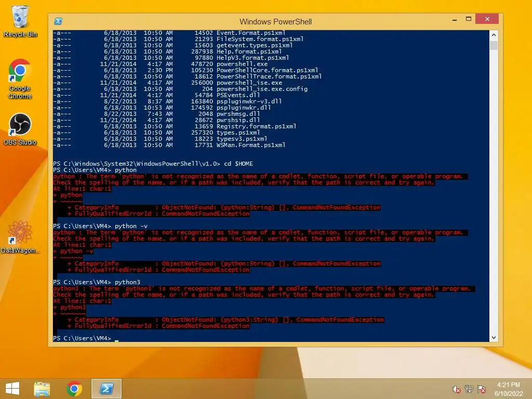
Task: Select the DataWagon desktop shortcut
Action: pos(20,237)
